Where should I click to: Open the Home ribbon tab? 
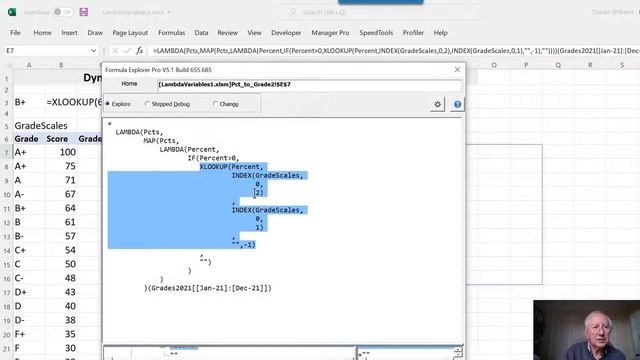pyautogui.click(x=42, y=33)
